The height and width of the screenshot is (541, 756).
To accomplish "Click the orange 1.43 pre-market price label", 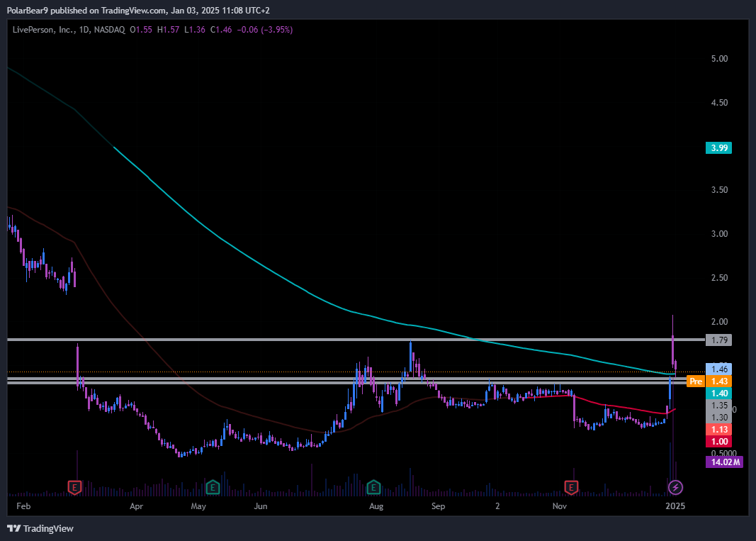I will click(x=719, y=381).
